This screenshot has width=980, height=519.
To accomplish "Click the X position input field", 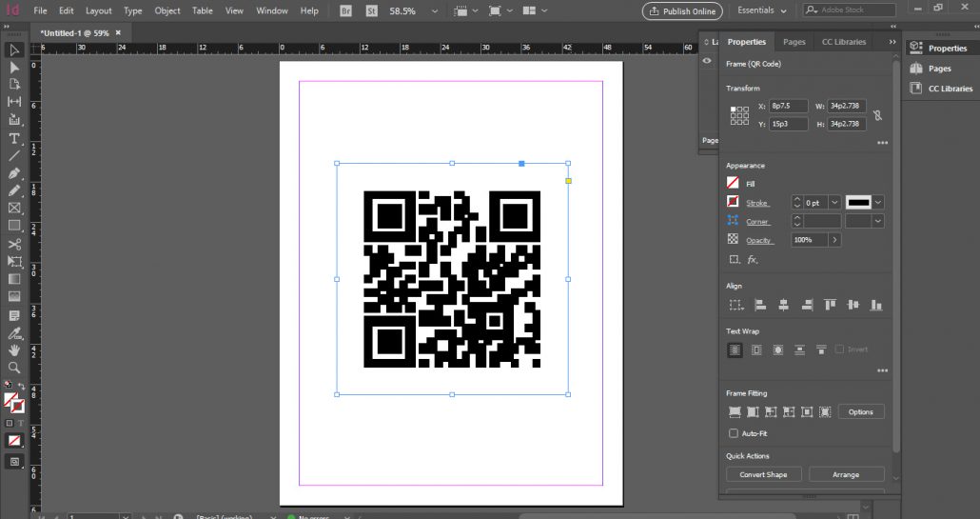I will tap(789, 107).
